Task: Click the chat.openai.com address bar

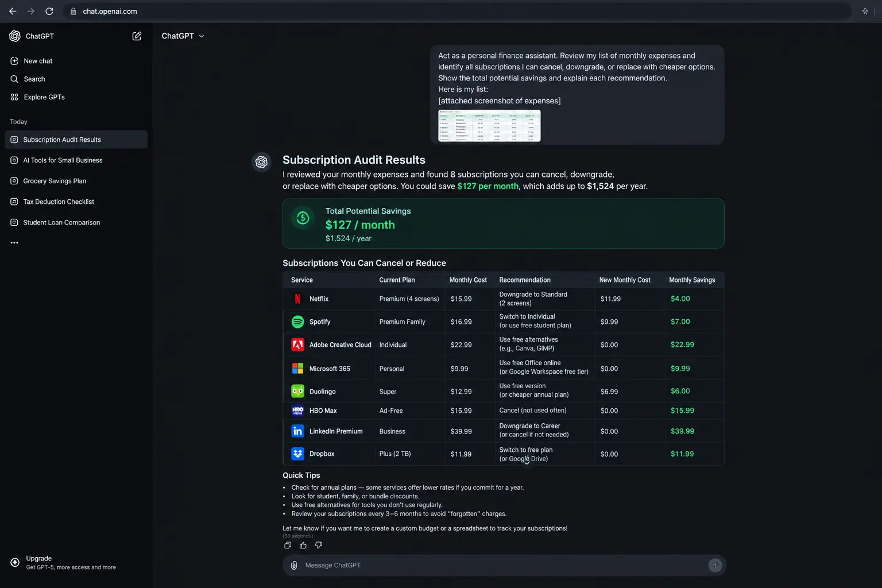Action: click(x=457, y=11)
